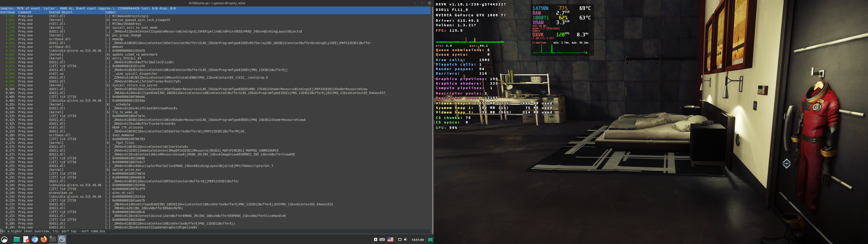The height and width of the screenshot is (244, 868).
Task: Select the highlighted crossed-circle app in taskbar
Action: click(x=62, y=240)
